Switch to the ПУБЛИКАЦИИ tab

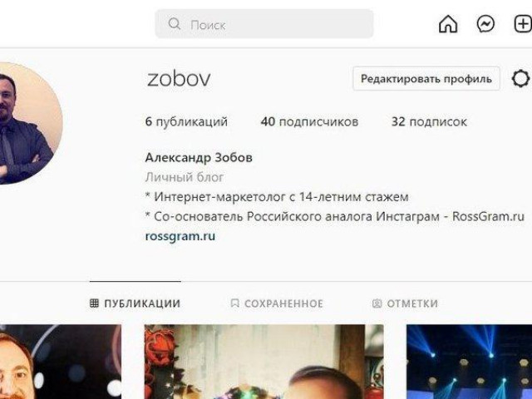[x=135, y=303]
